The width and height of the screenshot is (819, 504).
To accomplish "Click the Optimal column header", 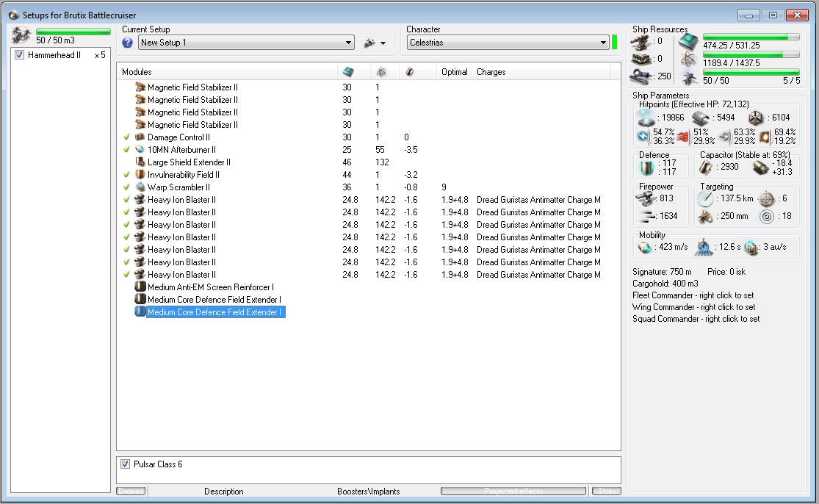I will 454,72.
